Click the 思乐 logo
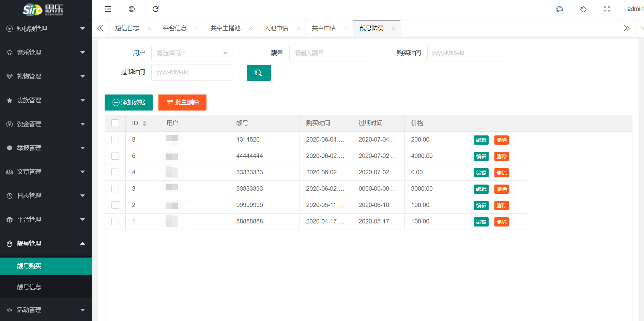This screenshot has height=321, width=644. [43, 10]
